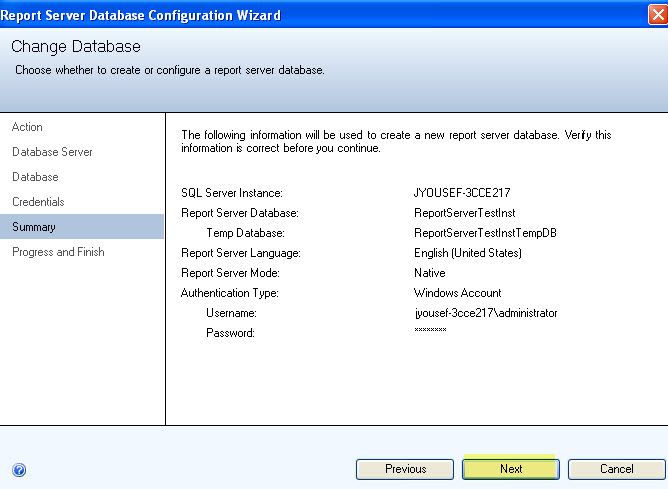The height and width of the screenshot is (489, 668).
Task: Click the wizard title bar text
Action: click(x=141, y=15)
